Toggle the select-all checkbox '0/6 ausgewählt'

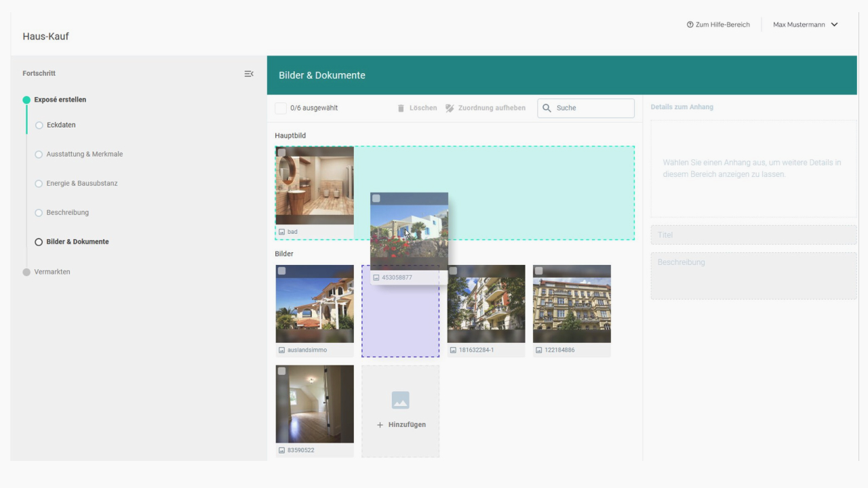click(x=281, y=108)
